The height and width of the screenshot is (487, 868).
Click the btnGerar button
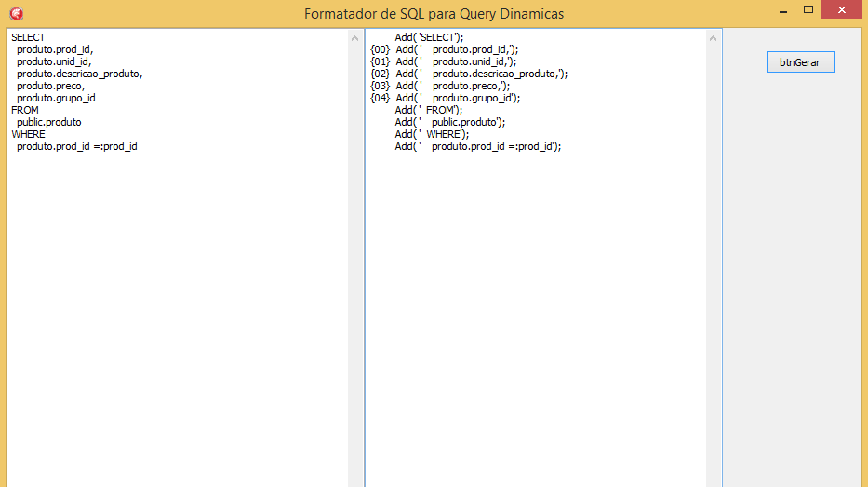[x=800, y=62]
